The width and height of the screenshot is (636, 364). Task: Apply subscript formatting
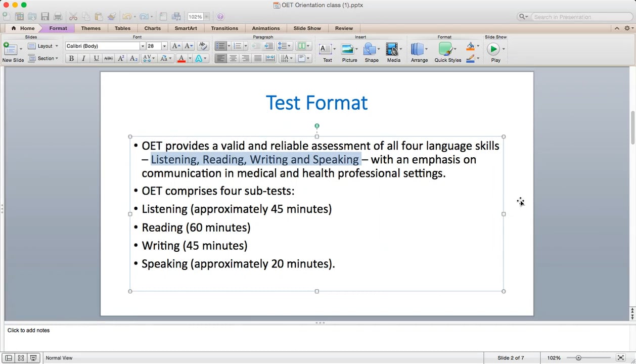(133, 59)
